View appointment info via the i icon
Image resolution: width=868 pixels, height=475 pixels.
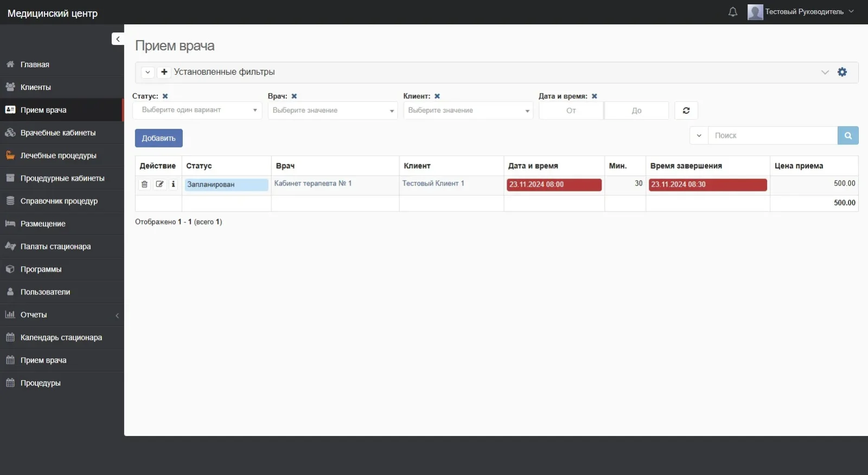pyautogui.click(x=173, y=184)
